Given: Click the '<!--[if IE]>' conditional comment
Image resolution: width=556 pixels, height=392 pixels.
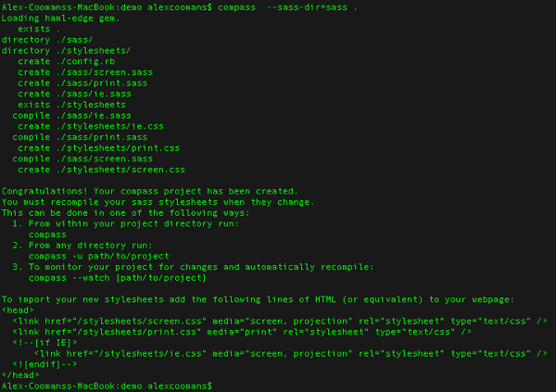Looking at the screenshot, I should (44, 343).
